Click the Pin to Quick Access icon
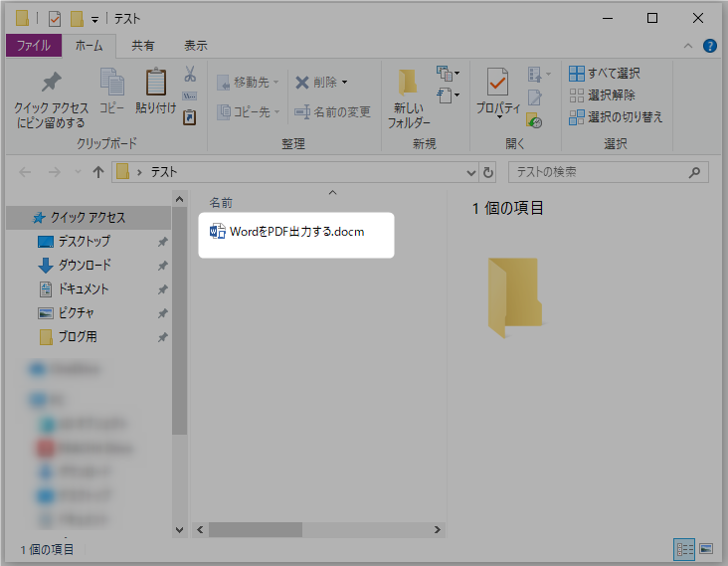The width and height of the screenshot is (728, 566). pyautogui.click(x=51, y=84)
